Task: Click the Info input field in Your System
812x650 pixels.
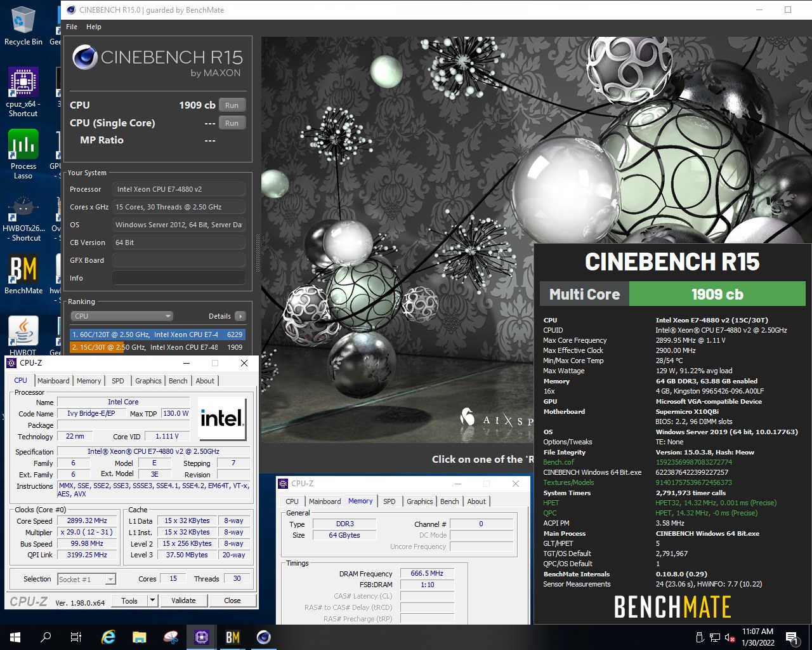Action: click(179, 278)
